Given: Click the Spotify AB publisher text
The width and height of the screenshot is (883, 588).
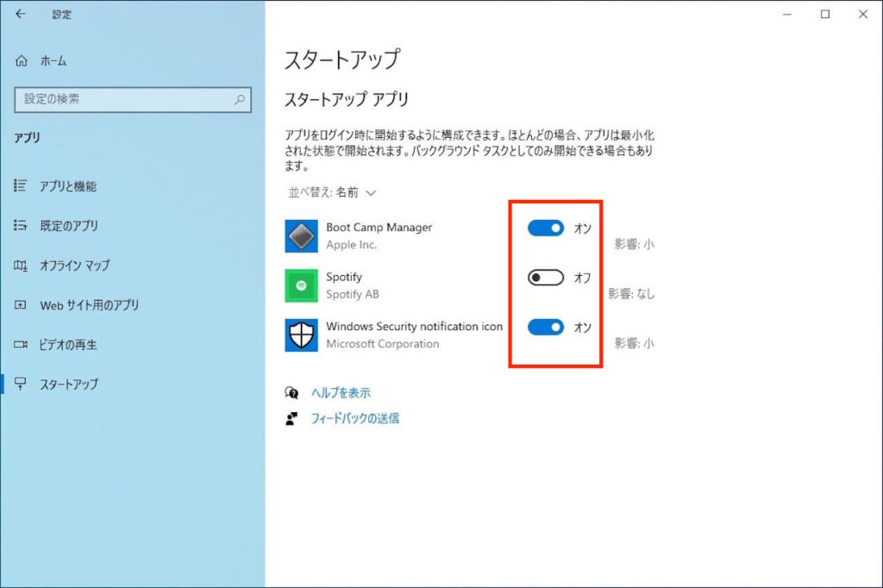Looking at the screenshot, I should (x=353, y=295).
